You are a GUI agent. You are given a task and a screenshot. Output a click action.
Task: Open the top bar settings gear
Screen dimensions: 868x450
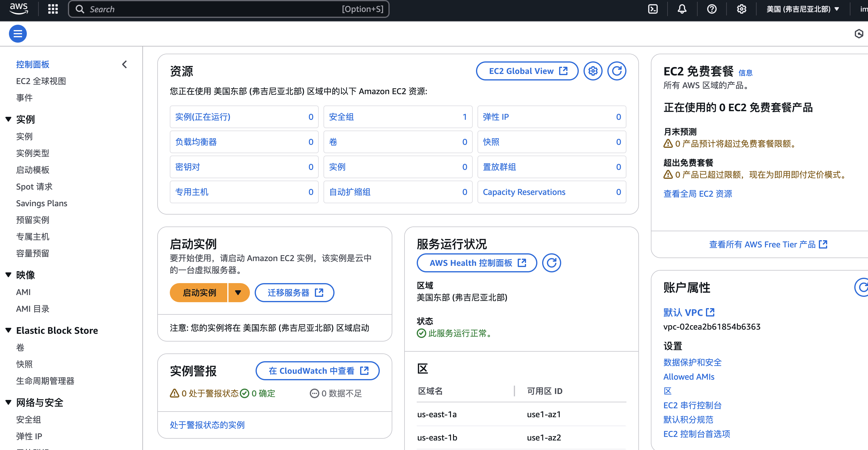click(741, 9)
